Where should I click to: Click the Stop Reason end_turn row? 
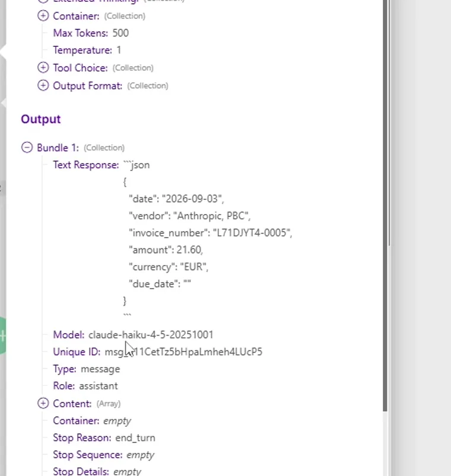[104, 437]
